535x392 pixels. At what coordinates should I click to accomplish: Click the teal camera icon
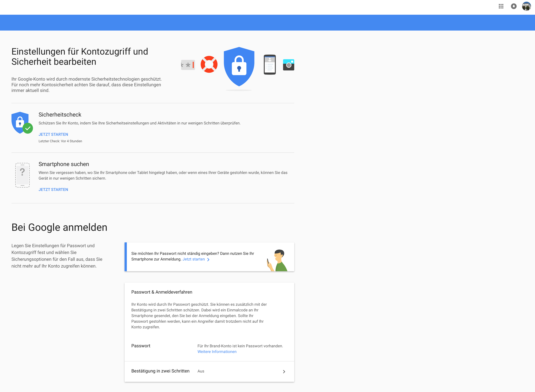click(289, 65)
